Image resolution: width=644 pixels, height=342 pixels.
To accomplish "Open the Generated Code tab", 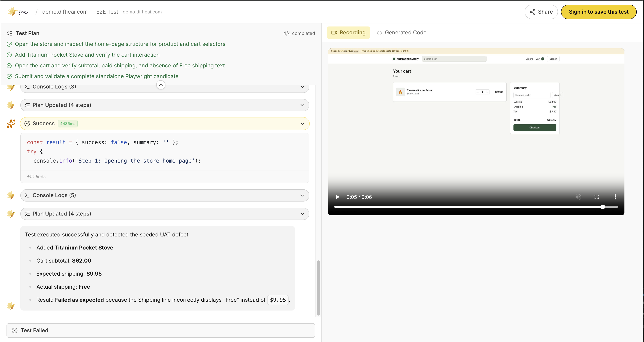I will [402, 33].
